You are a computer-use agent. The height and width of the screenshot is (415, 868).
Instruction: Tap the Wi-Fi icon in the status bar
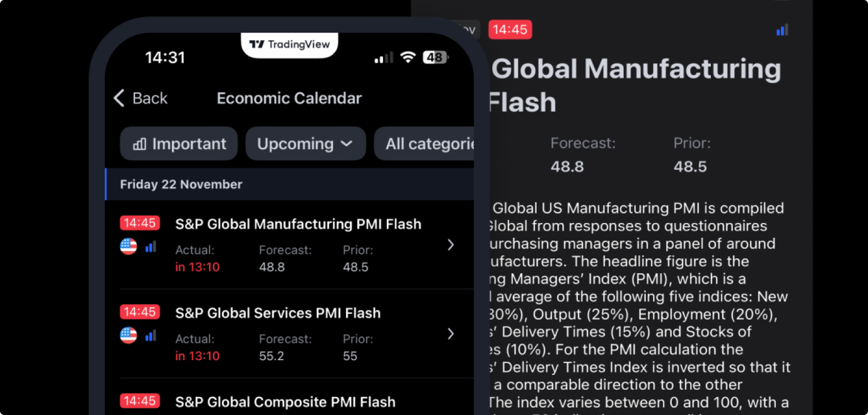click(x=407, y=57)
